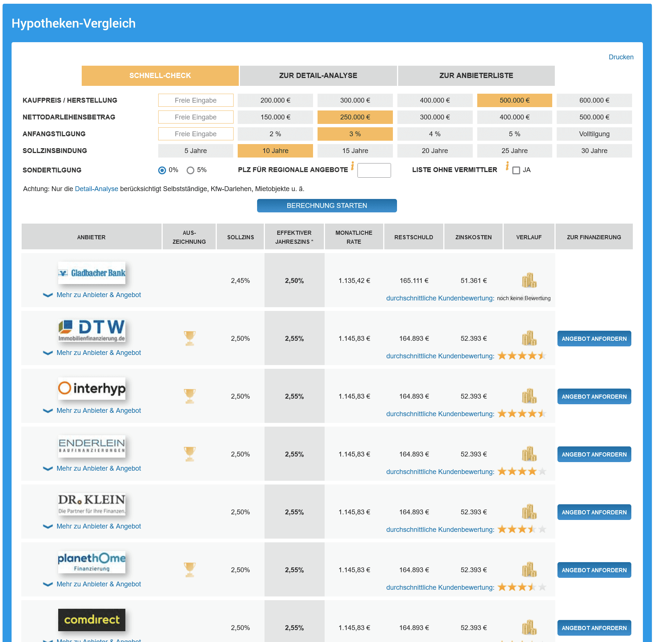The width and height of the screenshot is (672, 642).
Task: Click the Gladbacher Bank logo
Action: (x=92, y=273)
